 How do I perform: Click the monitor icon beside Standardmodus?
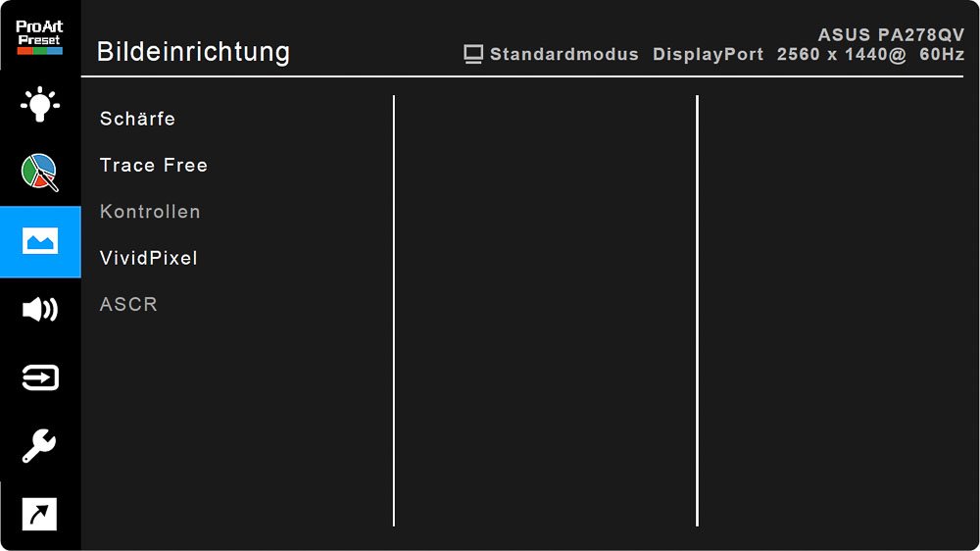click(x=474, y=54)
